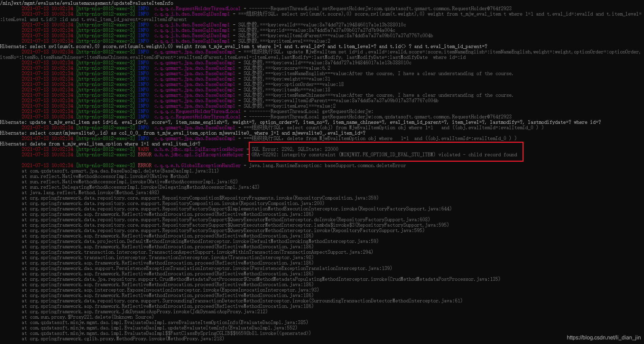Select 'ExposeInvocationInterceptor.java:93' stack frame
This screenshot has height=344, width=644.
170,290
